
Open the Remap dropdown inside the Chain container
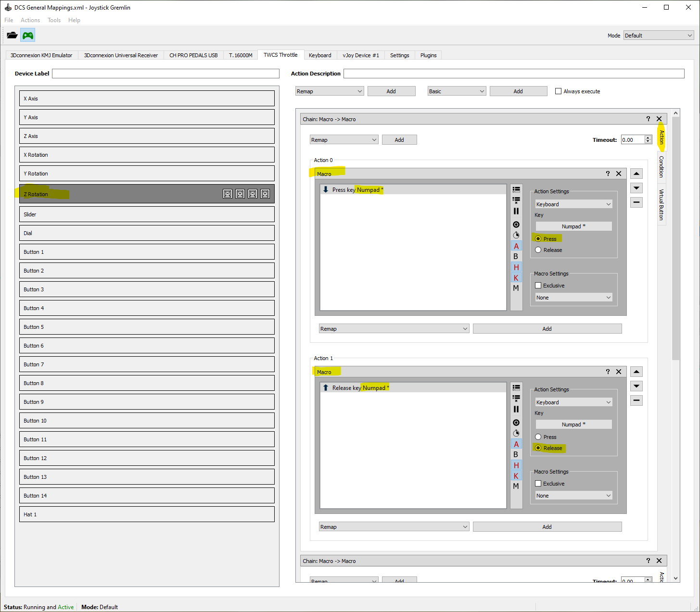click(x=344, y=140)
